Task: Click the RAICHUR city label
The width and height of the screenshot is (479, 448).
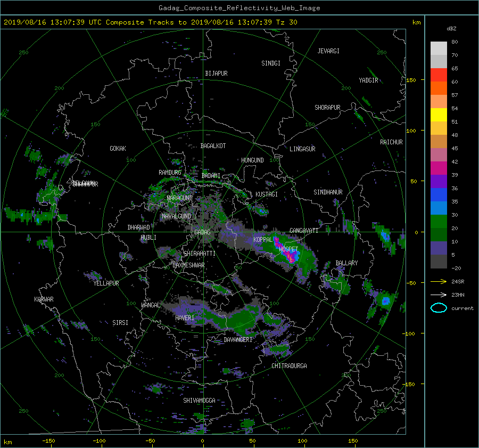Action: (391, 142)
